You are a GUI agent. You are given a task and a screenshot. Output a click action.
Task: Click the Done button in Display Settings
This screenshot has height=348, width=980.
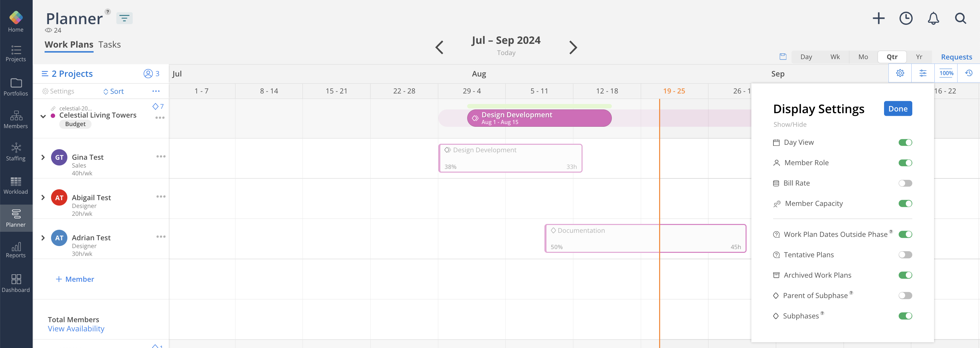click(898, 108)
